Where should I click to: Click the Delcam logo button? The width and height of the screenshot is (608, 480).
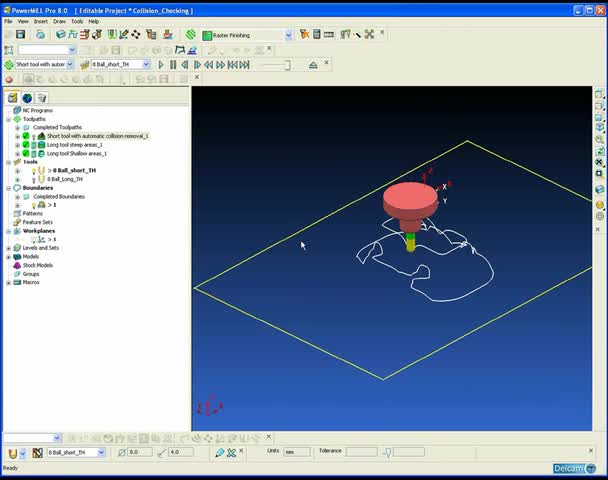pos(575,469)
